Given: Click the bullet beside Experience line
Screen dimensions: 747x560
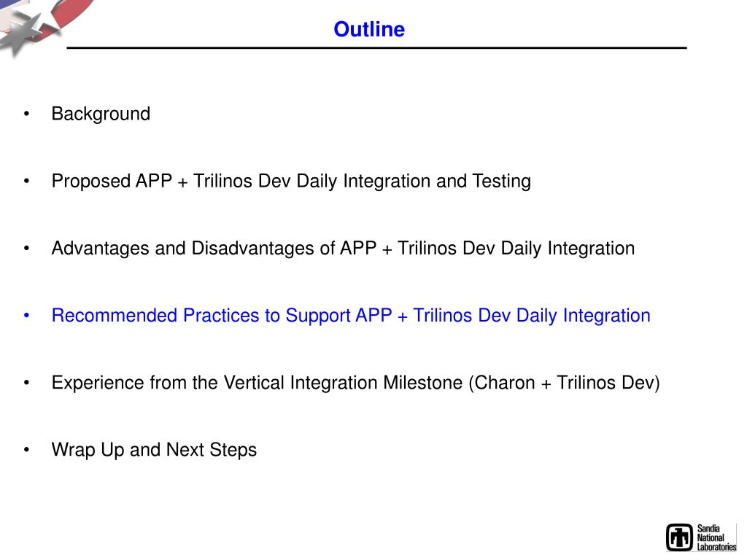Looking at the screenshot, I should (27, 383).
